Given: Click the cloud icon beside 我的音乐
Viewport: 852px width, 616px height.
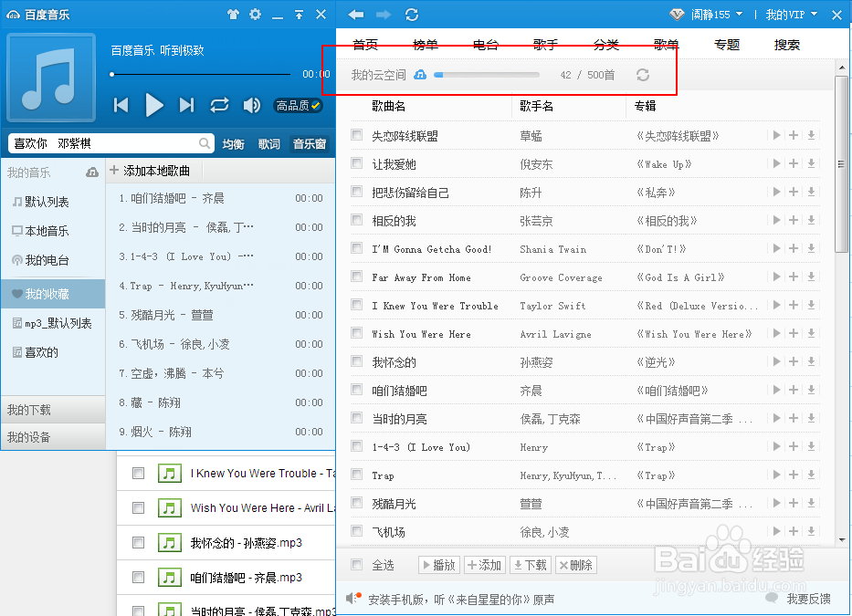Looking at the screenshot, I should [x=92, y=172].
